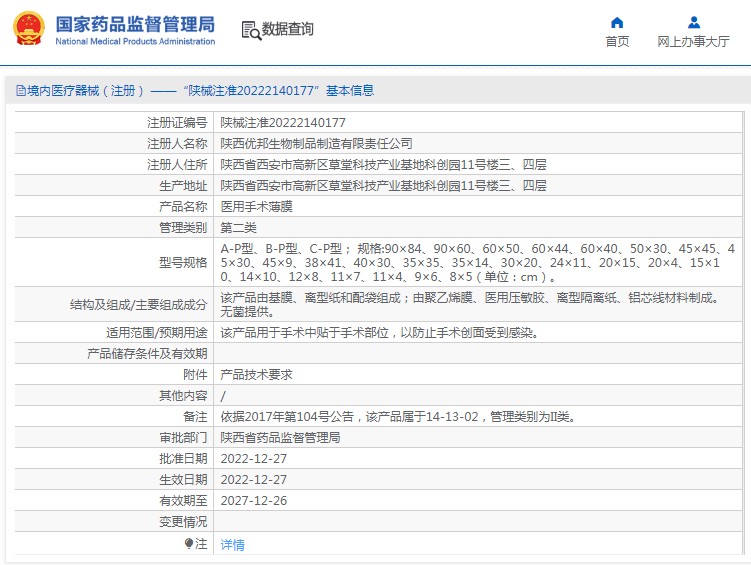Click 国家药品监督管理局 title
Screen dimensions: 751x565
[x=135, y=24]
